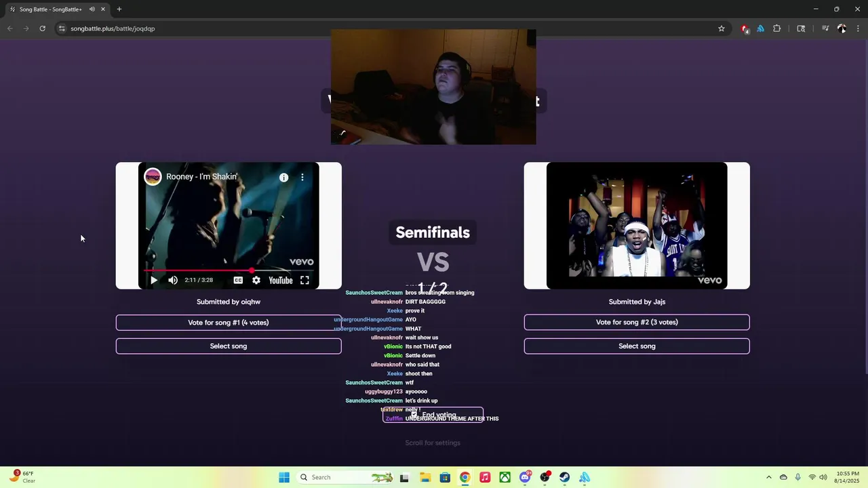Open Discord from the taskbar

coord(525,477)
